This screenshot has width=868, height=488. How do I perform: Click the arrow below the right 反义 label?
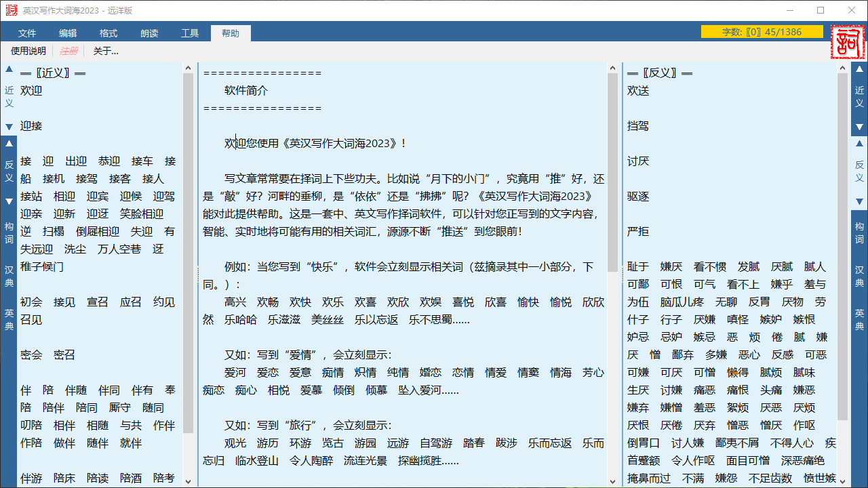(x=859, y=201)
